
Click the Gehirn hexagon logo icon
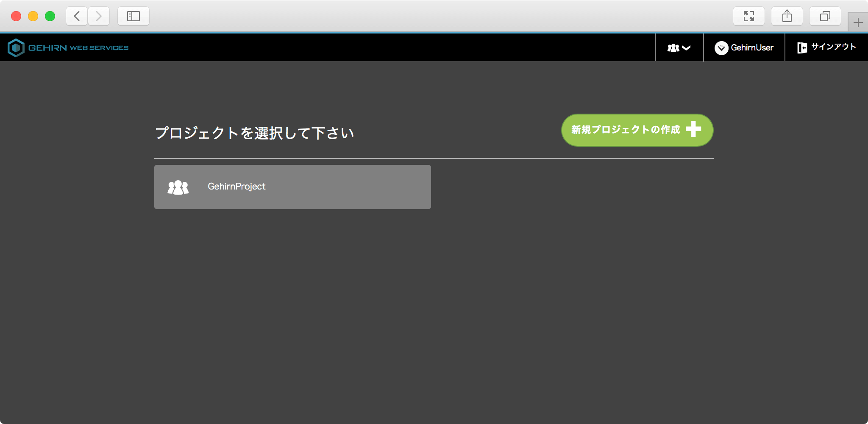coord(16,48)
